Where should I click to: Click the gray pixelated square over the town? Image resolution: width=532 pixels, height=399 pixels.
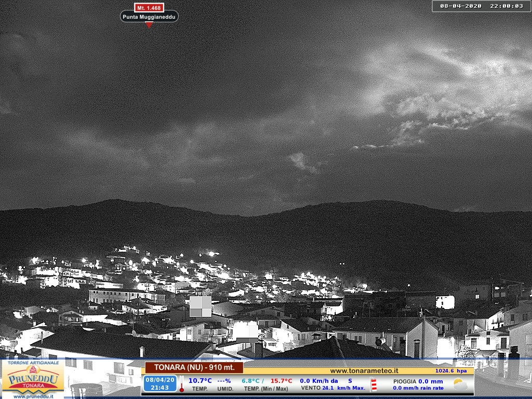pos(201,307)
